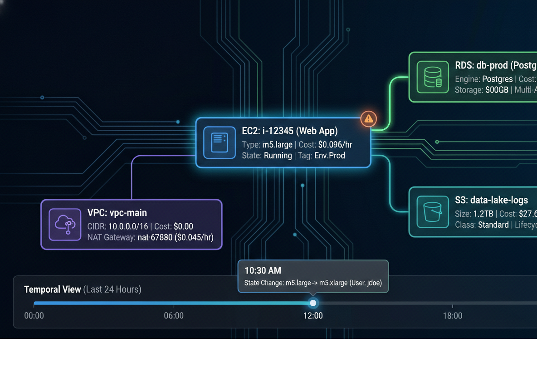
Task: Open the orange warning alert badge
Action: pos(369,119)
